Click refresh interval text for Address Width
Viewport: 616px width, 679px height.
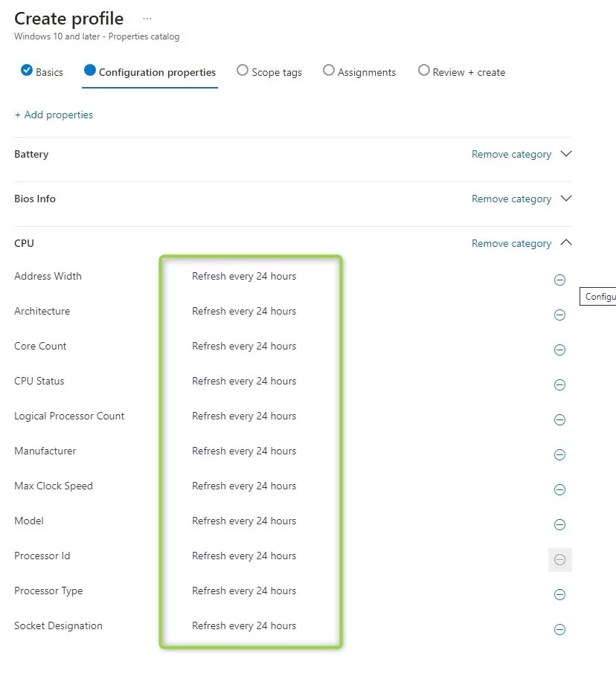(244, 276)
